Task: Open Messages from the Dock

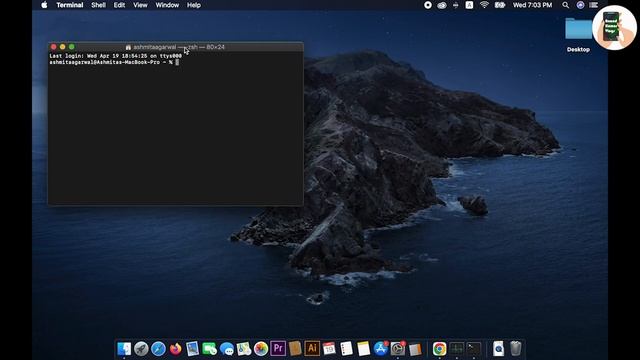Action: [x=227, y=349]
